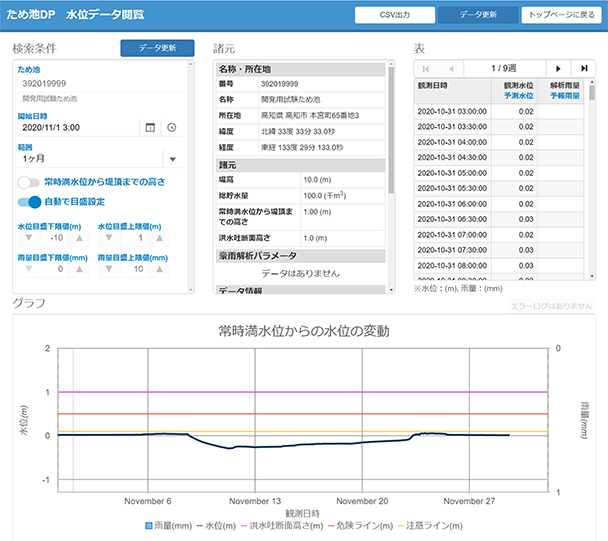Click データ更新 button beside 検索条件
This screenshot has height=541, width=608.
(157, 48)
